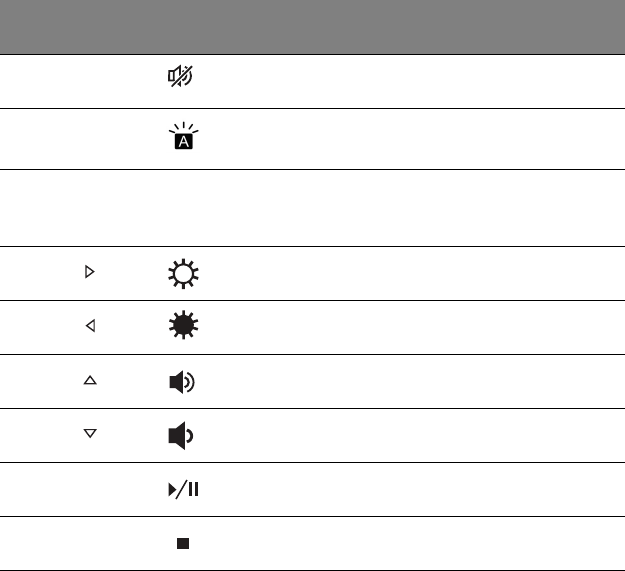Click the gray table header bar
Screen dimensions: 625x571
click(312, 27)
